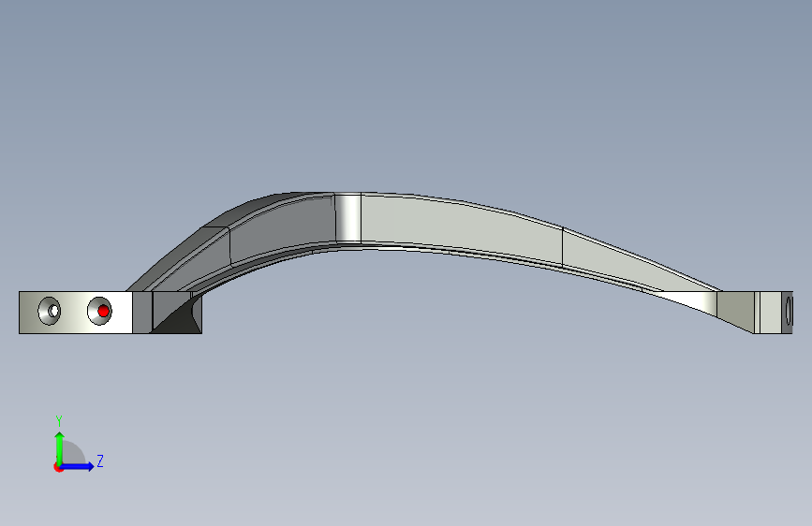Pick the hole on the right end mounting block

790,310
